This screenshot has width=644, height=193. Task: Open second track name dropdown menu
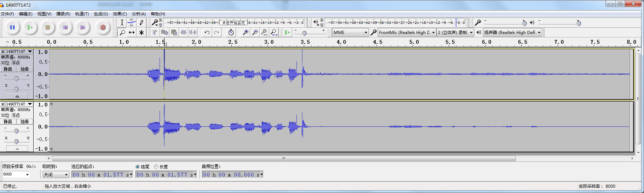tap(19, 104)
